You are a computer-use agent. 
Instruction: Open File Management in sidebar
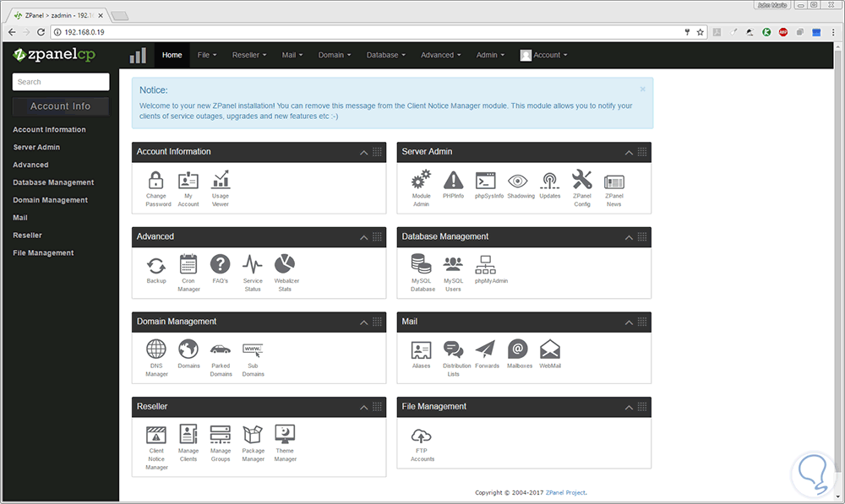coord(43,252)
